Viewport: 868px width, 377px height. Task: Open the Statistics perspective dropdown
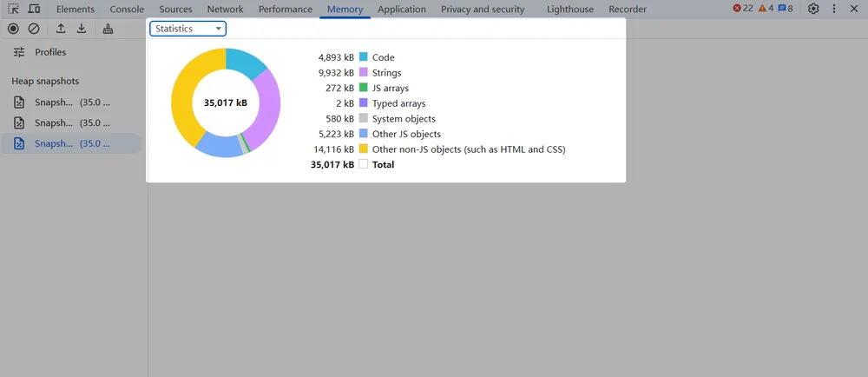click(x=188, y=29)
